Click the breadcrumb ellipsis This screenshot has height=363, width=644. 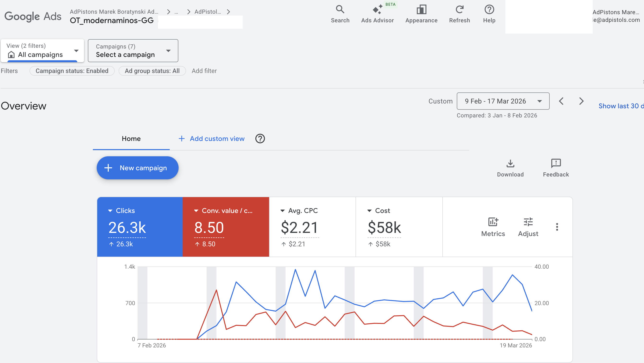tap(176, 12)
